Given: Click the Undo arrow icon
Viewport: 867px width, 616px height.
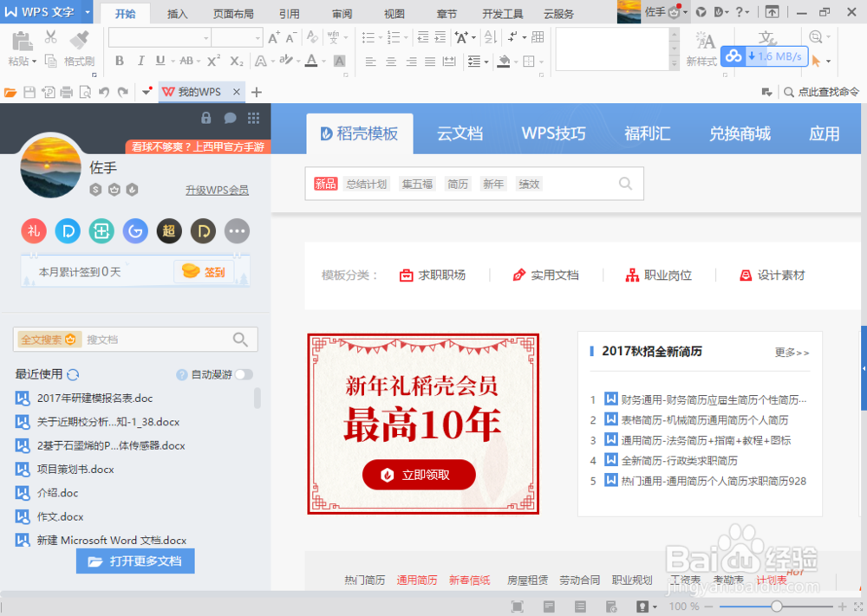Looking at the screenshot, I should tap(103, 92).
